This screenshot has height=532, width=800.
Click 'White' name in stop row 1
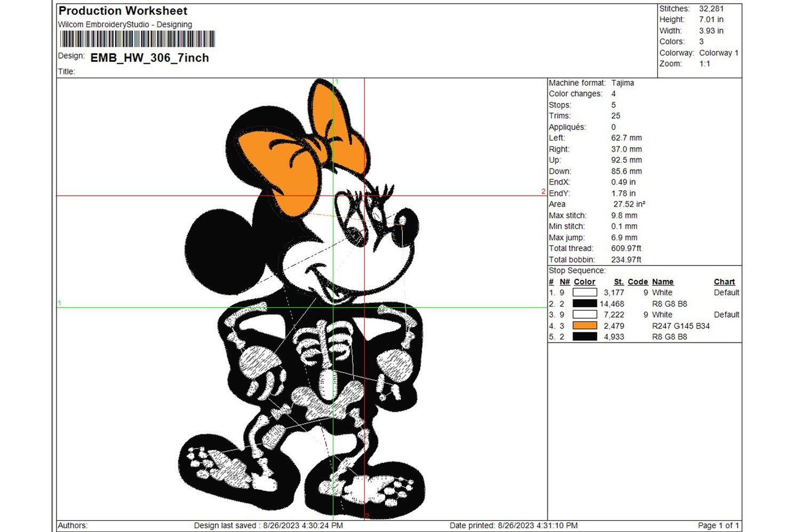662,293
